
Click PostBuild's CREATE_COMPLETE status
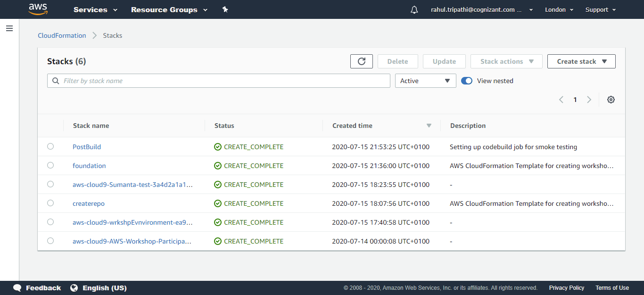click(254, 147)
